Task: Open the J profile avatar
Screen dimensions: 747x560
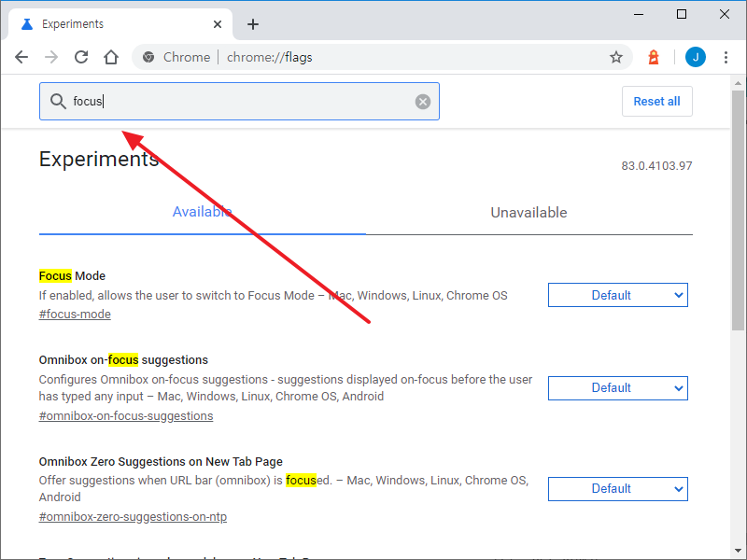Action: (x=695, y=57)
